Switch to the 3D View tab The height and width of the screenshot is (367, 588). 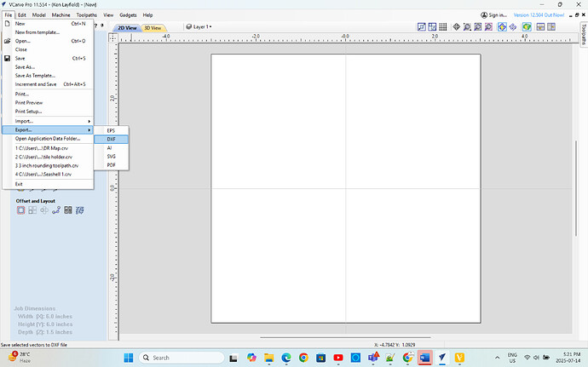pyautogui.click(x=153, y=28)
